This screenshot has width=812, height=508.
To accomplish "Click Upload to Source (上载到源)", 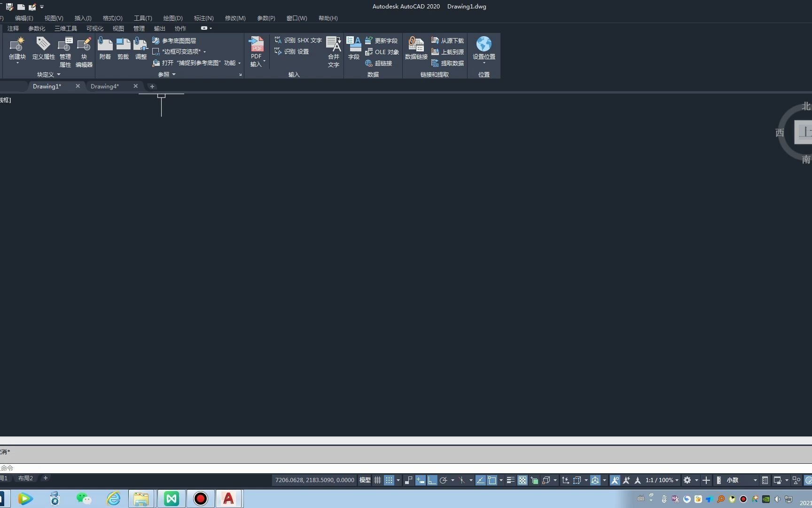I will 447,52.
